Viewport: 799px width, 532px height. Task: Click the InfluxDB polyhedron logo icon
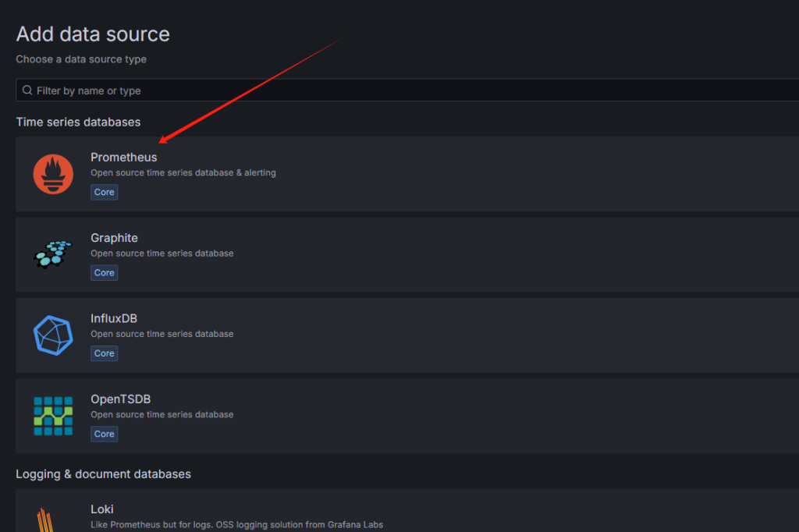(x=53, y=335)
